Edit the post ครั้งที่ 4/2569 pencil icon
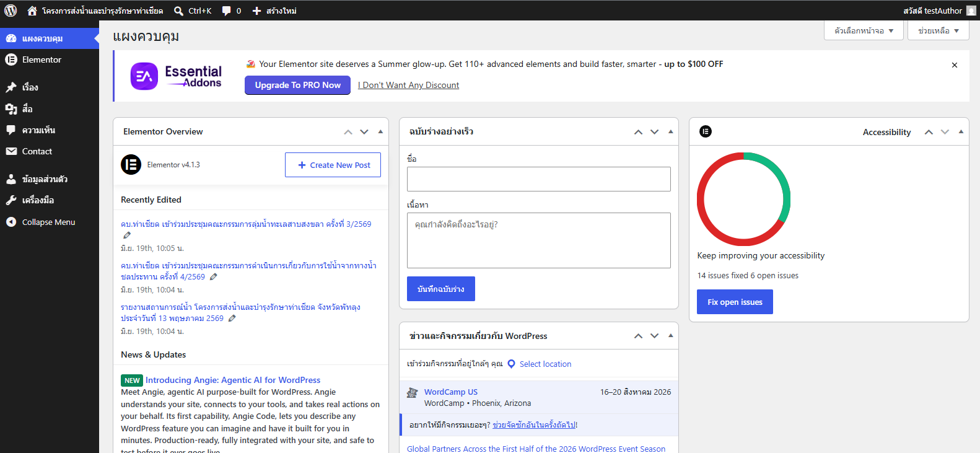The height and width of the screenshot is (453, 980). click(213, 277)
